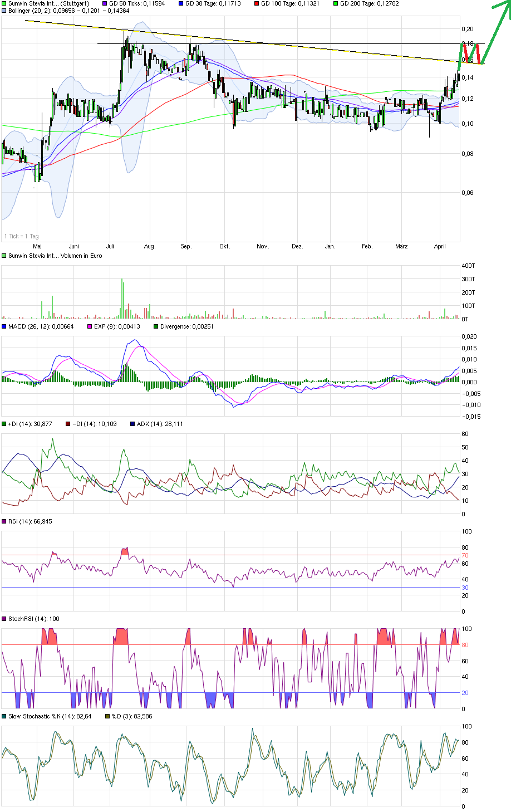Select the 'ADX (14): 28,111' label
Screen dimensions: 511x812
pyautogui.click(x=159, y=424)
